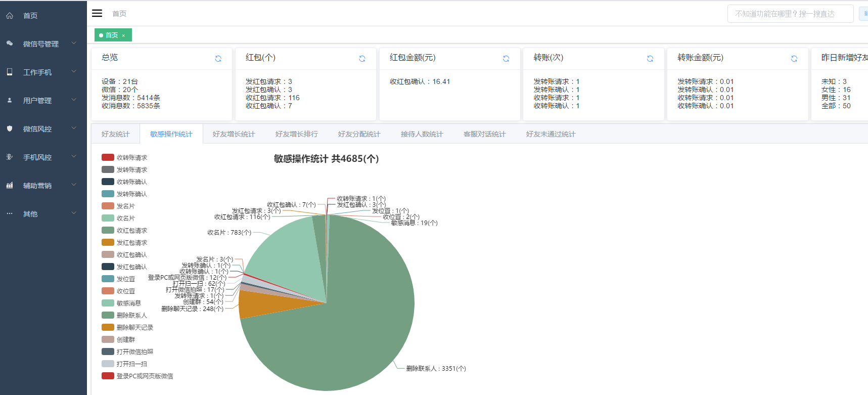This screenshot has width=868, height=395.
Task: Toggle 收转账确认 legend item
Action: pos(124,182)
